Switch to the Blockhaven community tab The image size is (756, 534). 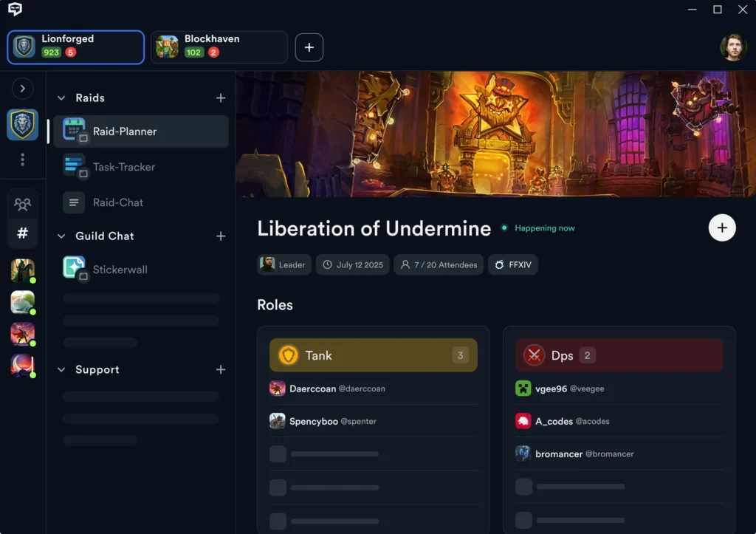coord(219,47)
